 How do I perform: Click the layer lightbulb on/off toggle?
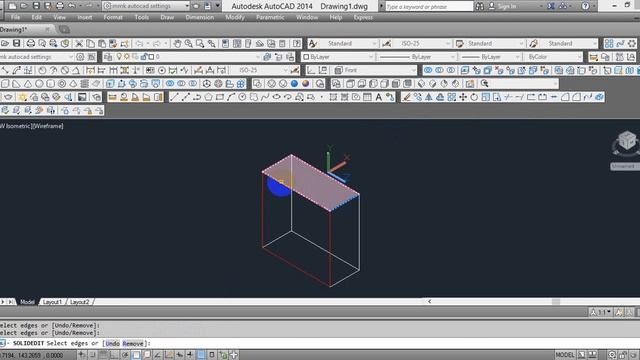tap(119, 57)
